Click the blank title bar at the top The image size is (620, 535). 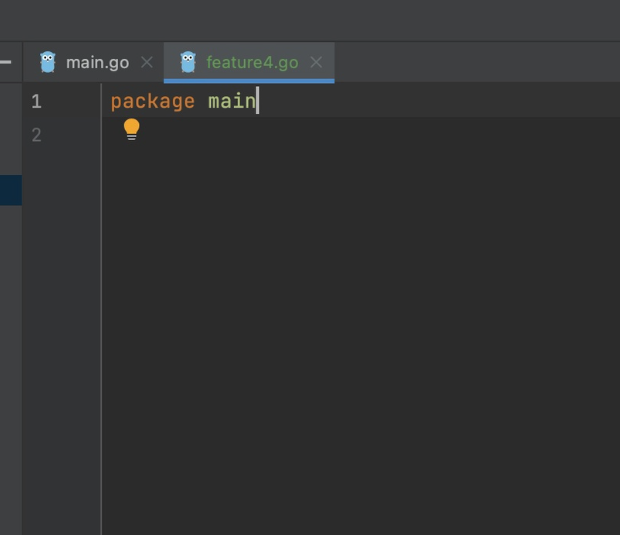click(x=310, y=20)
